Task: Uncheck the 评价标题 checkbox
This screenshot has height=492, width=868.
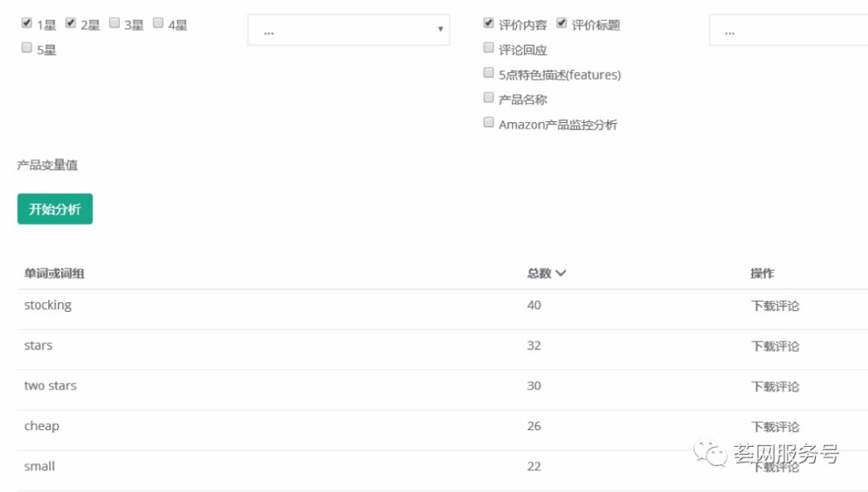Action: pos(562,23)
